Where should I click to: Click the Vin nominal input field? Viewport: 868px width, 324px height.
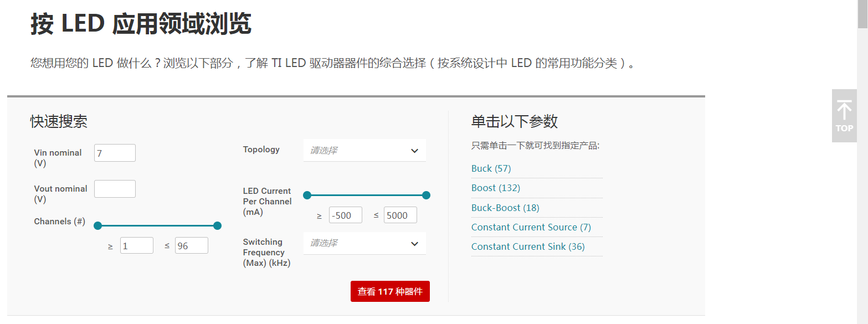(115, 153)
